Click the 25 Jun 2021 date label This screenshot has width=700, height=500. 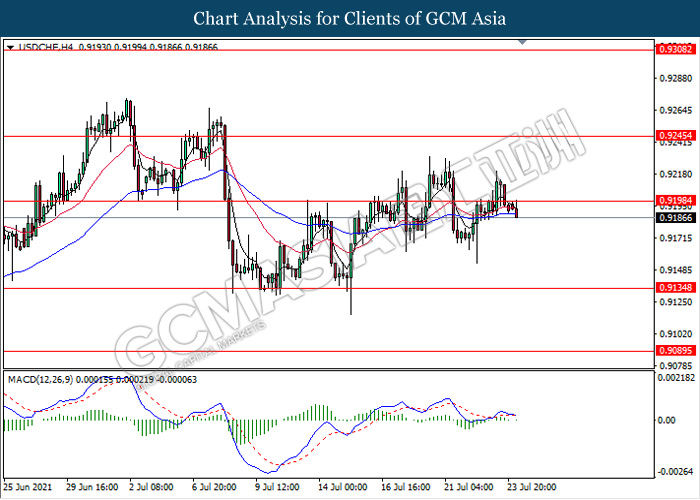point(27,488)
